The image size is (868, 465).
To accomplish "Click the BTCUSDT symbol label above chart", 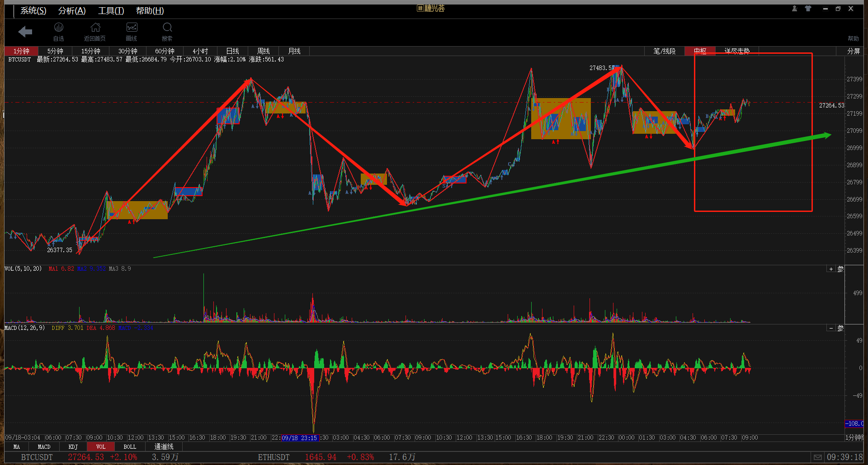I will click(19, 60).
